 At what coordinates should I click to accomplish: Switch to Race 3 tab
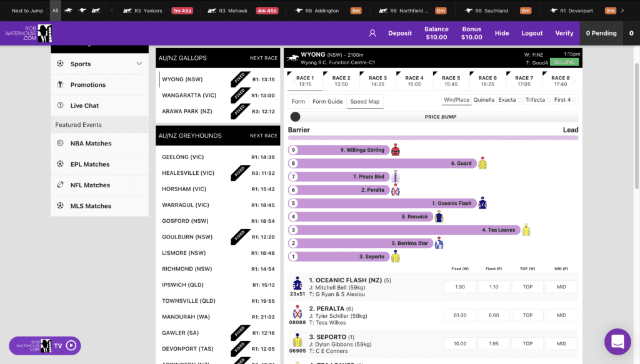pyautogui.click(x=377, y=81)
